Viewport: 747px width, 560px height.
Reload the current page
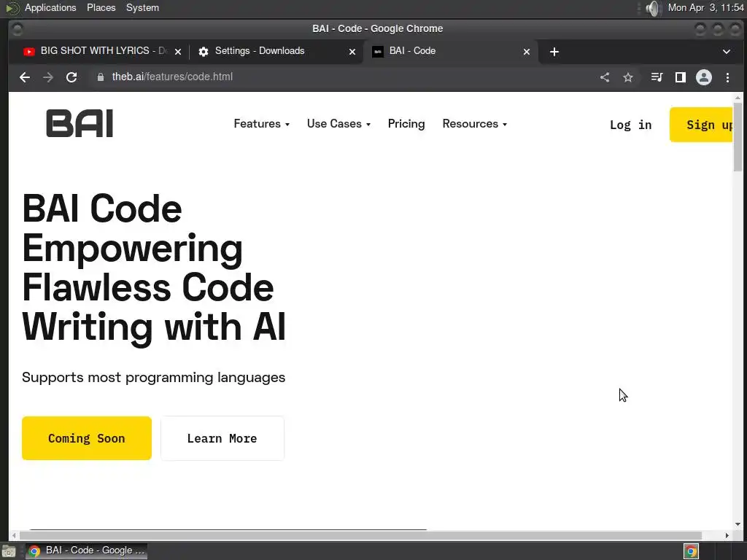[71, 77]
